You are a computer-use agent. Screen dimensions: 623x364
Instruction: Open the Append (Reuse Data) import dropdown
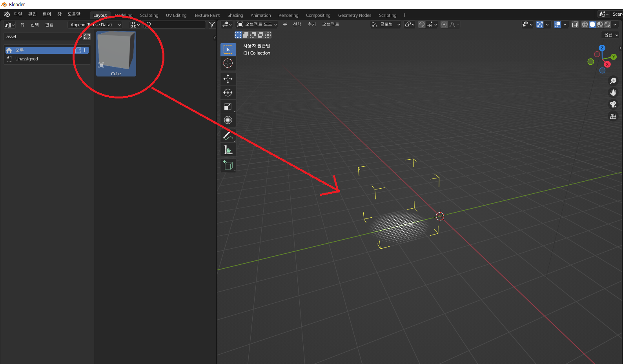[x=96, y=25]
